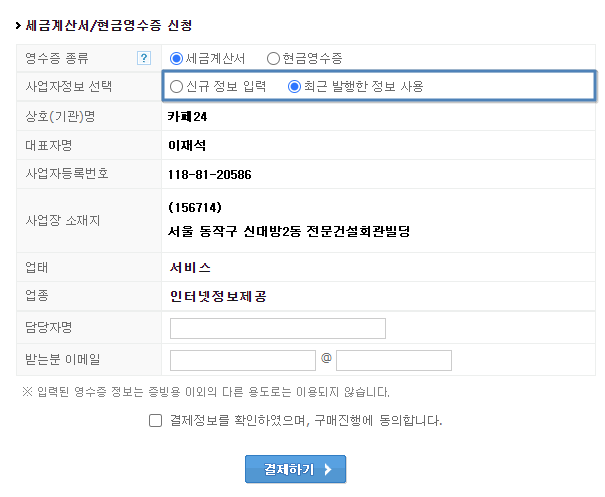Click the 업종 value 인터넷정보제공
The height and width of the screenshot is (497, 605).
218,296
